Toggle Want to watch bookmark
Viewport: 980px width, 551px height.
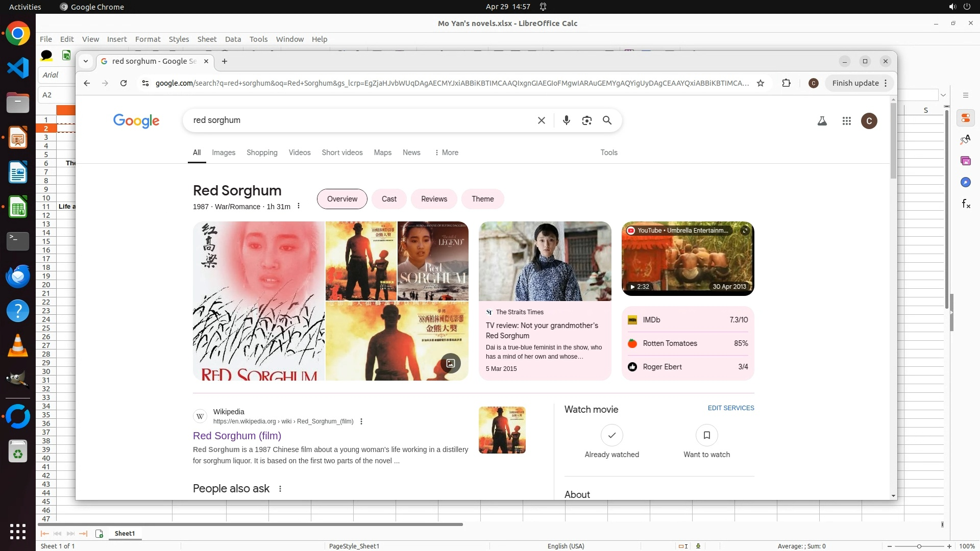[x=706, y=435]
